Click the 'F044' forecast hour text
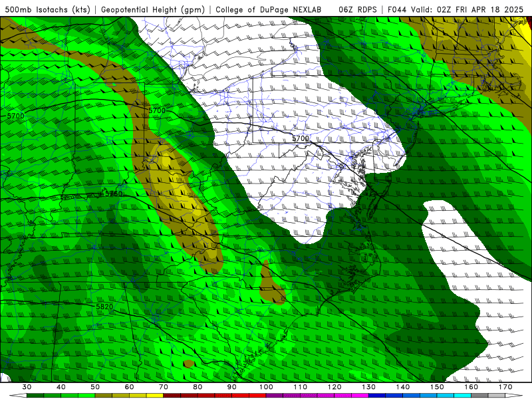The width and height of the screenshot is (532, 399). pyautogui.click(x=398, y=10)
